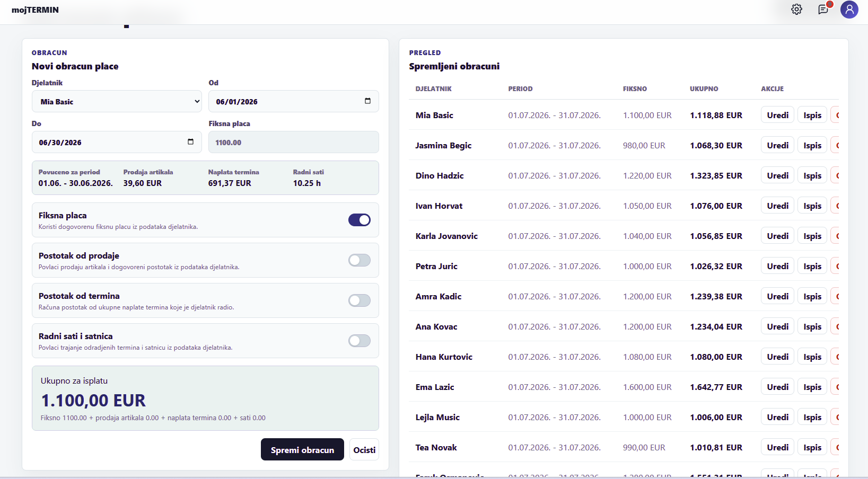The width and height of the screenshot is (868, 479).
Task: Click the Do date field 06/30/2026
Action: [x=117, y=142]
